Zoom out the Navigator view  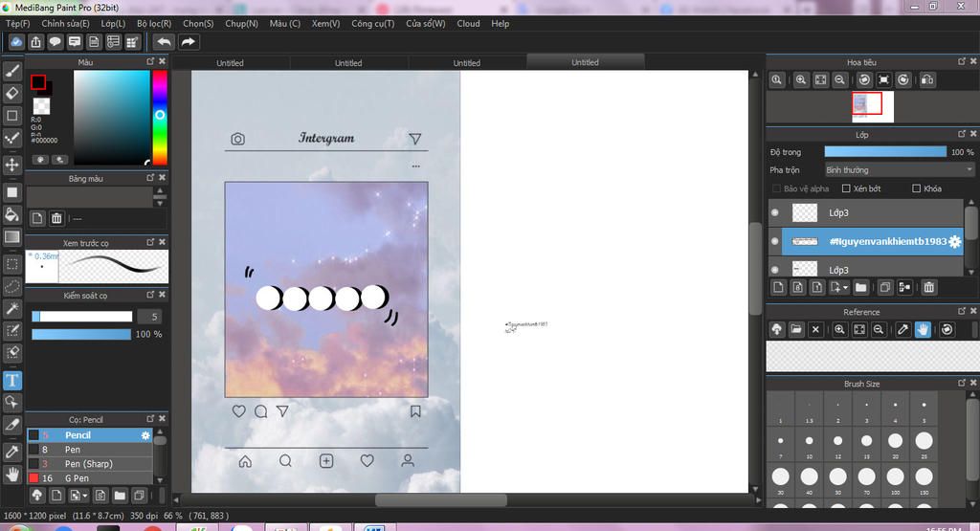coord(840,79)
